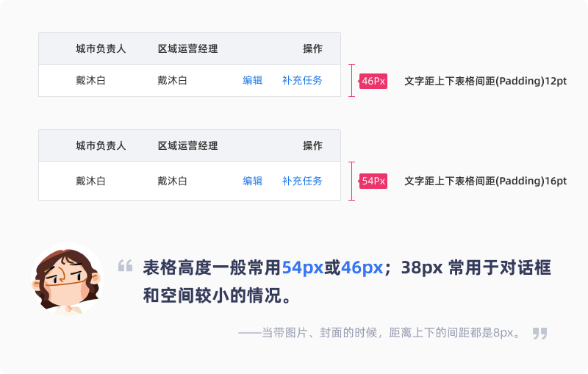Screen dimensions: 588x374
Task: Click the cartoon avatar of curly-haired character
Action: [x=68, y=279]
